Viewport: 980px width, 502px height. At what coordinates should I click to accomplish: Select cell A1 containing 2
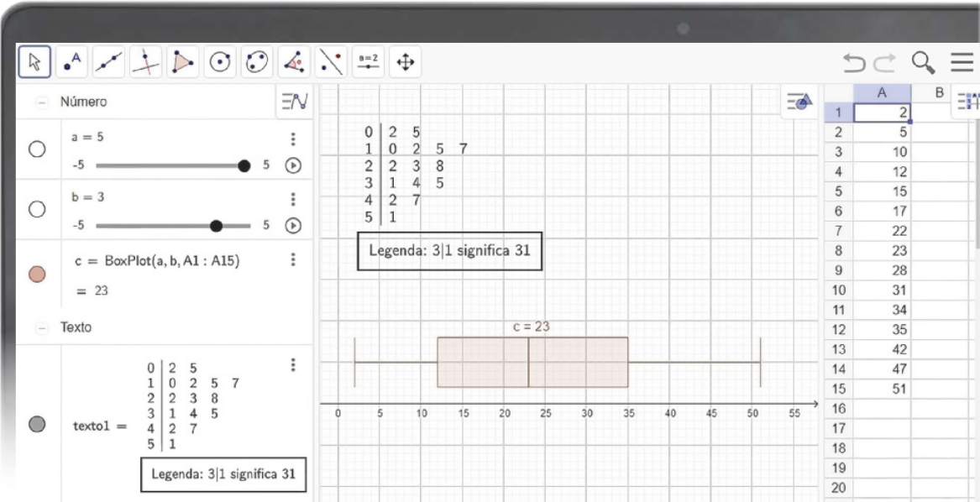pyautogui.click(x=882, y=112)
